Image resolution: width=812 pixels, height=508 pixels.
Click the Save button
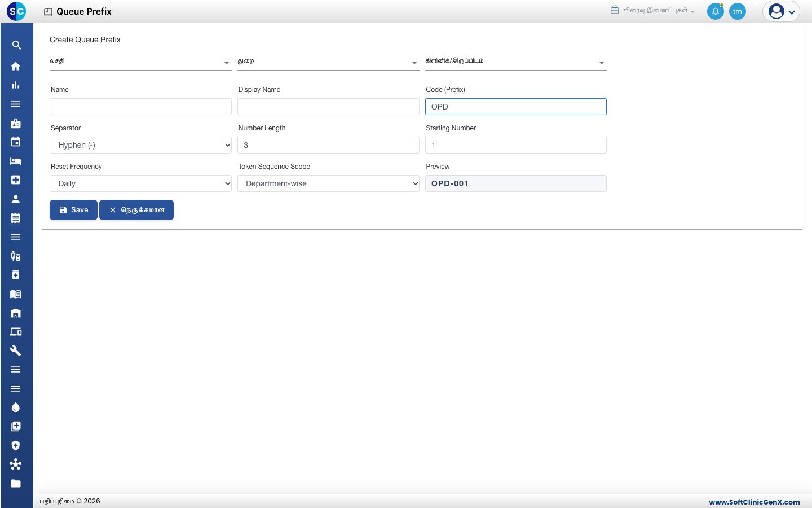click(73, 210)
